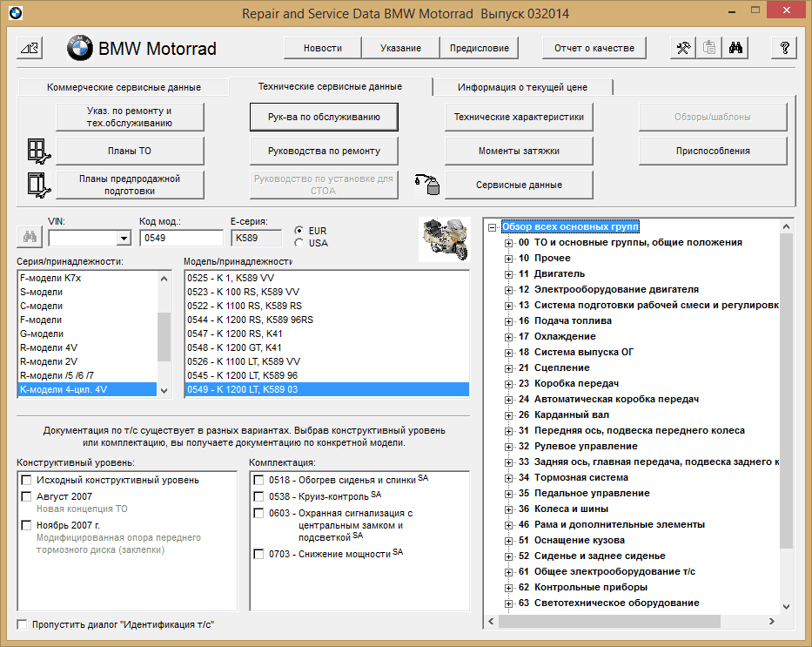Screen dimensions: 812x647
Task: Click the tools (hammer and wrench) icon
Action: (684, 49)
